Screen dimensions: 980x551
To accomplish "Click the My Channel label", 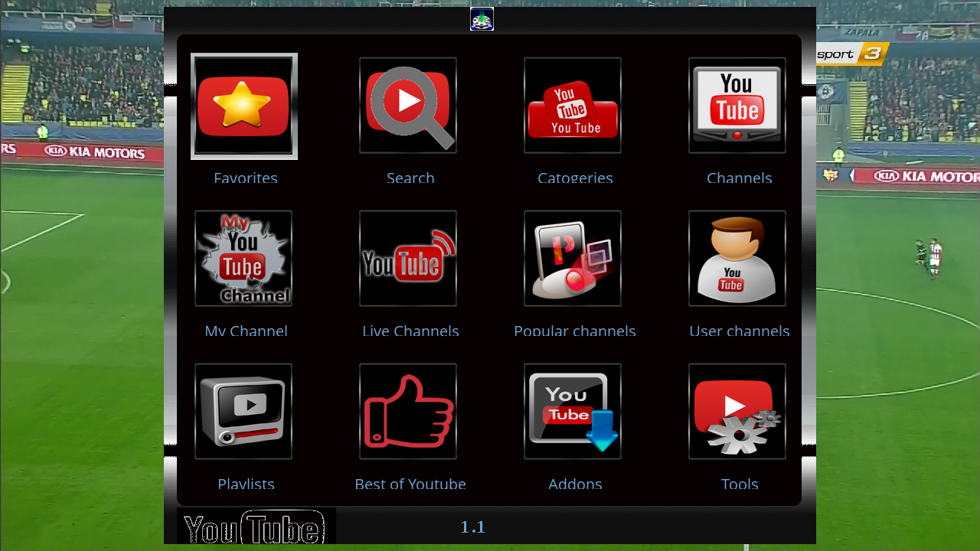I will (246, 331).
